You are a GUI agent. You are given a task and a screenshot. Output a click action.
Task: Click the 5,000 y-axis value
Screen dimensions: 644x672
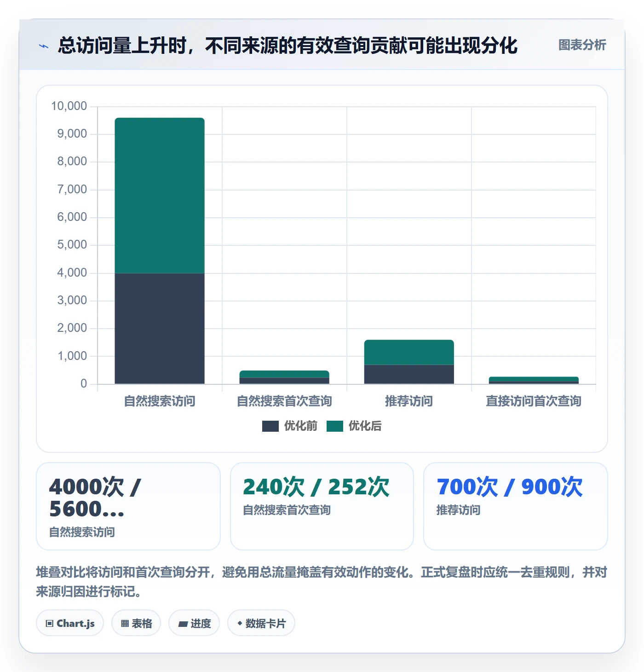[x=72, y=245]
